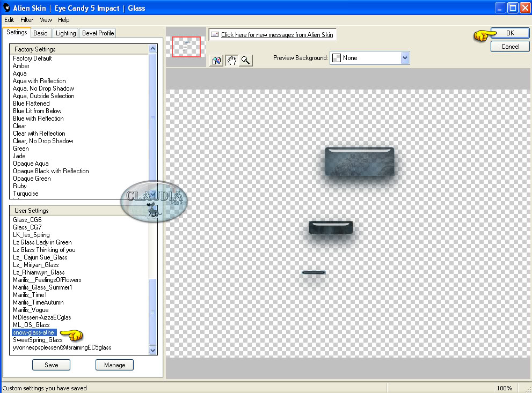Click User Settings list scroll-down arrow

point(152,350)
